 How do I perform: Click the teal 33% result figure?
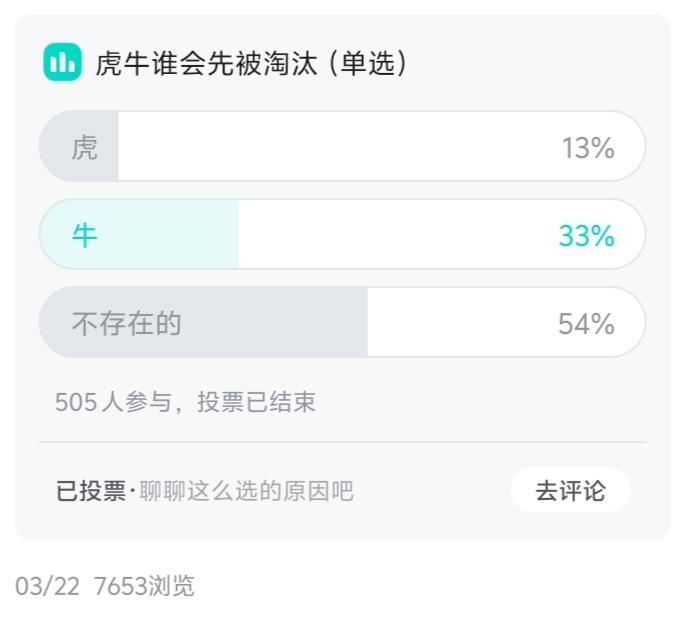click(x=587, y=235)
